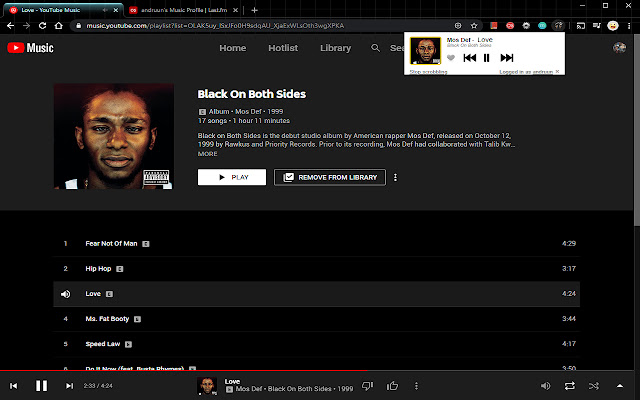Click the red book extension icon
The height and width of the screenshot is (400, 640).
pos(493,26)
